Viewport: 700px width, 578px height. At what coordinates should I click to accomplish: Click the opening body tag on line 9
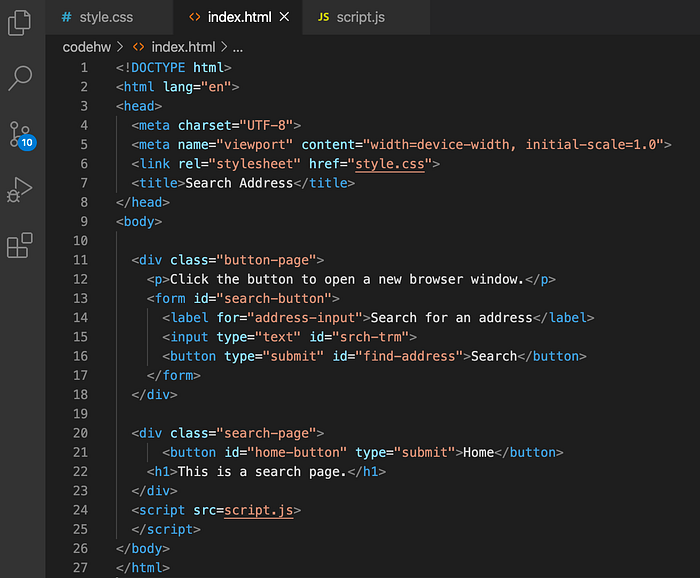pyautogui.click(x=139, y=222)
